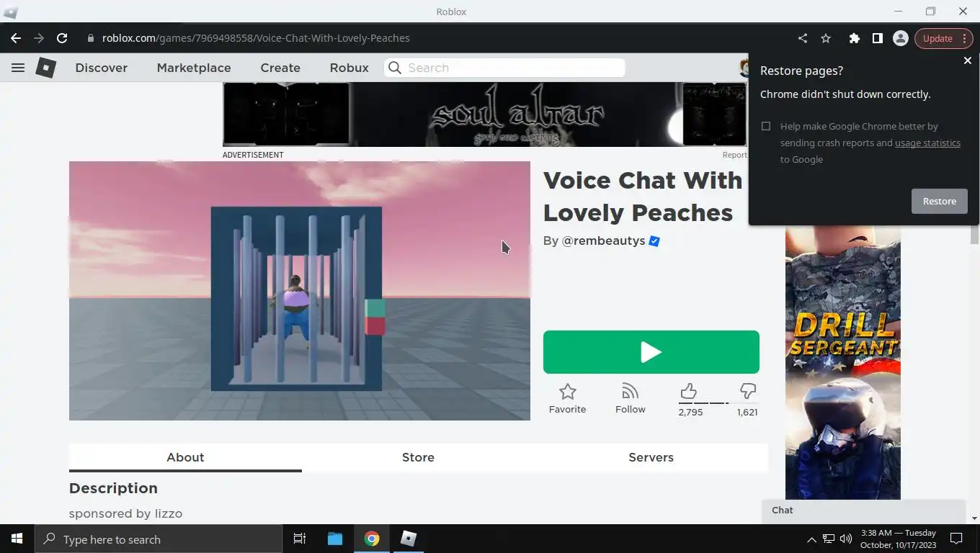980x553 pixels.
Task: Switch to the Servers tab
Action: (651, 457)
